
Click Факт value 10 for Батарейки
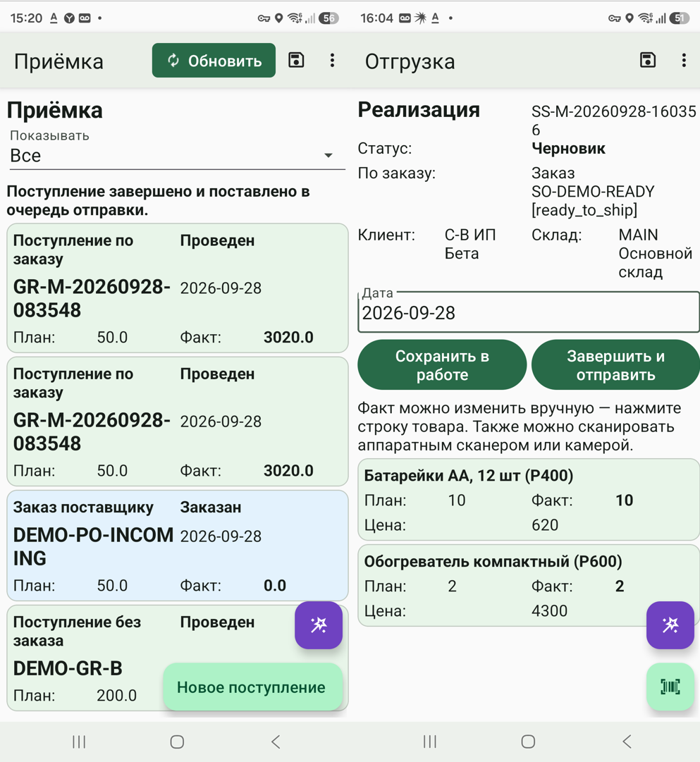(x=624, y=500)
